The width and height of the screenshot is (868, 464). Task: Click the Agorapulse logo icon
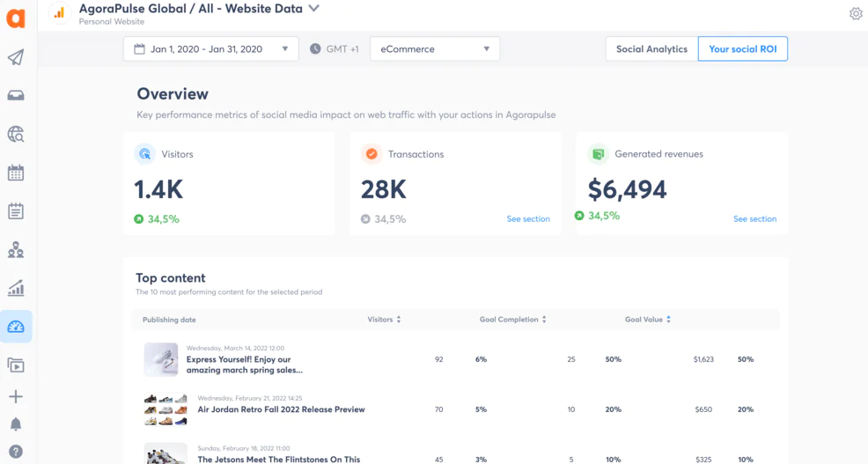[16, 18]
